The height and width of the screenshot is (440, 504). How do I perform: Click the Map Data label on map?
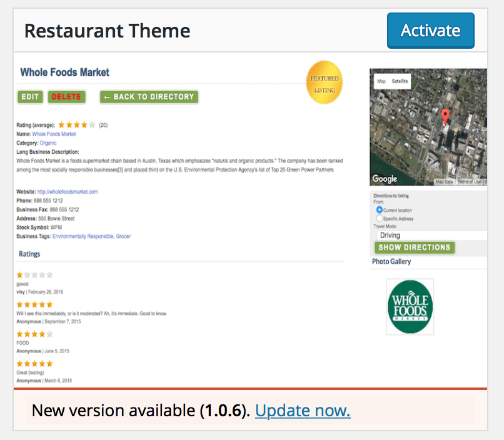444,182
